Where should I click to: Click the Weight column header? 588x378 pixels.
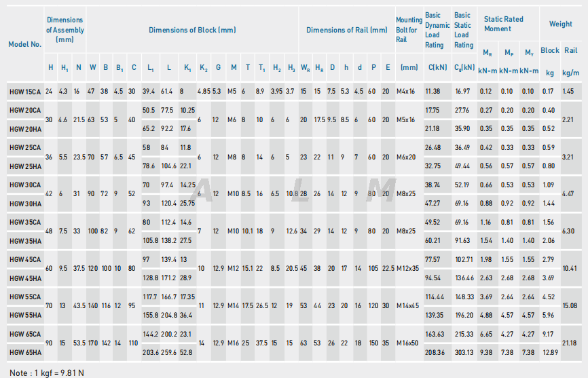pos(560,24)
